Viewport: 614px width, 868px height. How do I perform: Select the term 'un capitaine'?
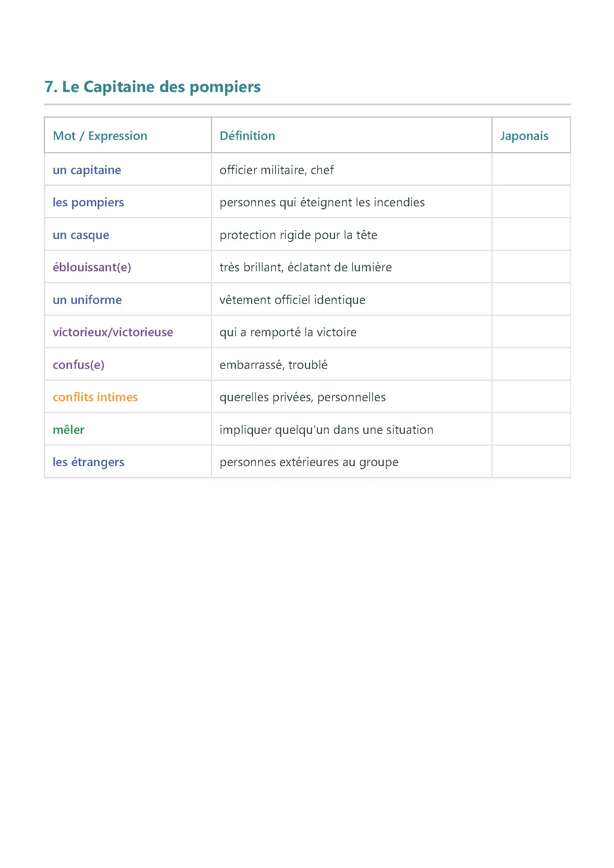pos(87,170)
